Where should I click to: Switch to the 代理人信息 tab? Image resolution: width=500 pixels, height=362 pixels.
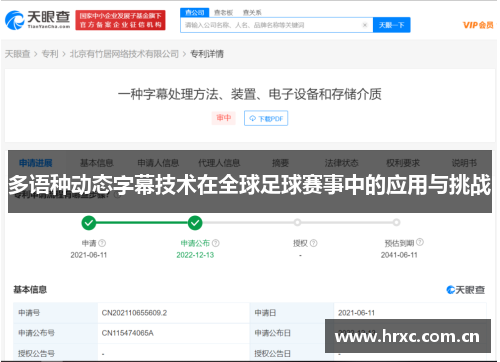219,163
